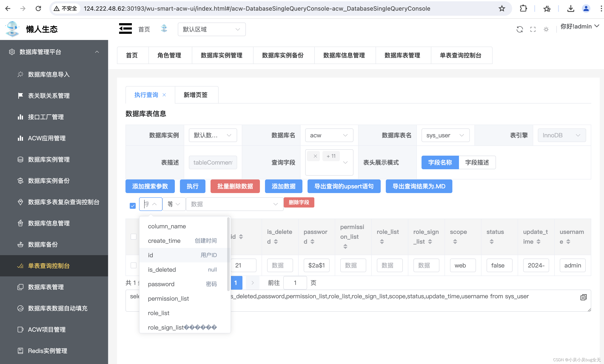Screen dimensions: 604x364
Task: Switch theme using the sun icon
Action: pyautogui.click(x=546, y=29)
